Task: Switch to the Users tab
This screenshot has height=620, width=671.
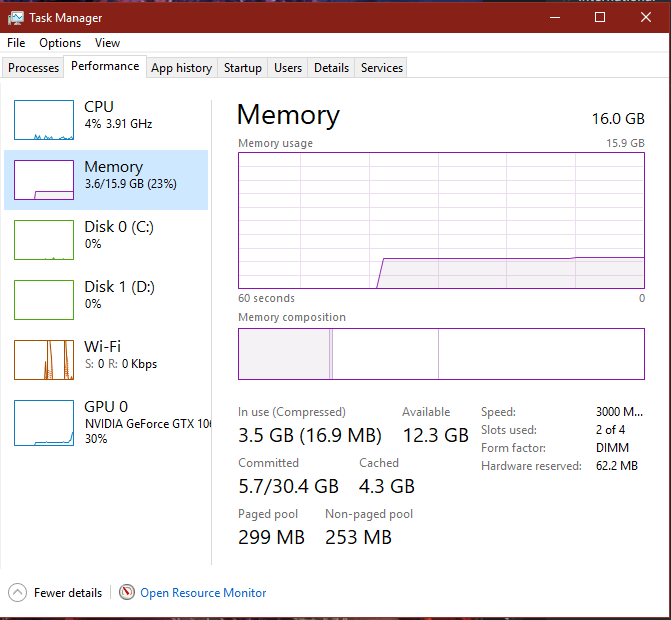Action: point(288,68)
